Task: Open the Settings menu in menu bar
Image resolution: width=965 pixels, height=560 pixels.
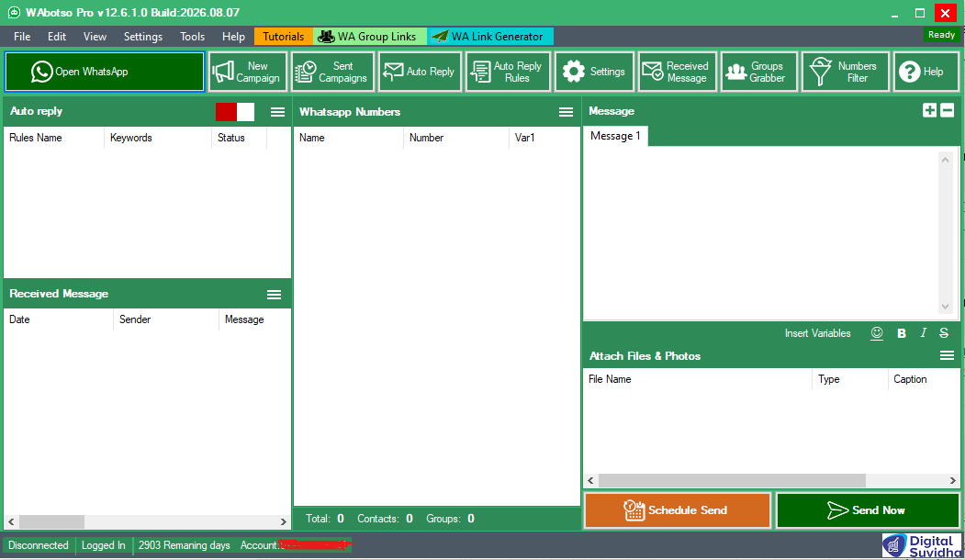Action: [143, 37]
